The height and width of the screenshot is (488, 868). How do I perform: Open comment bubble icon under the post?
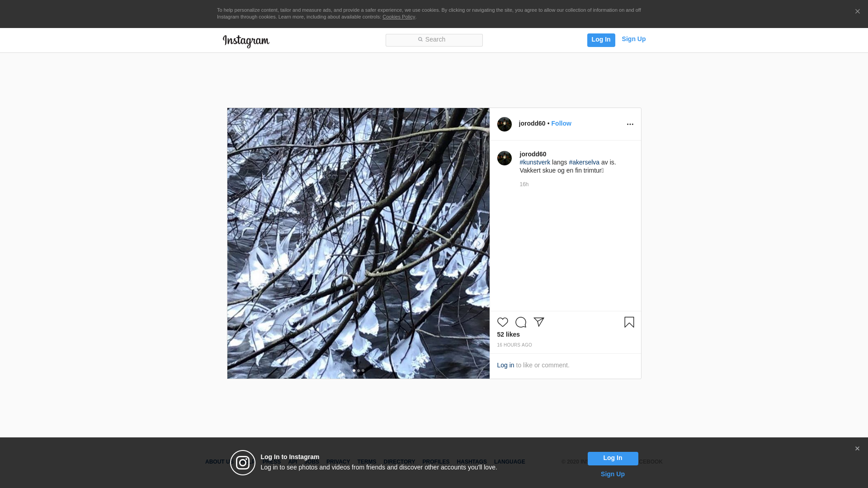tap(521, 322)
